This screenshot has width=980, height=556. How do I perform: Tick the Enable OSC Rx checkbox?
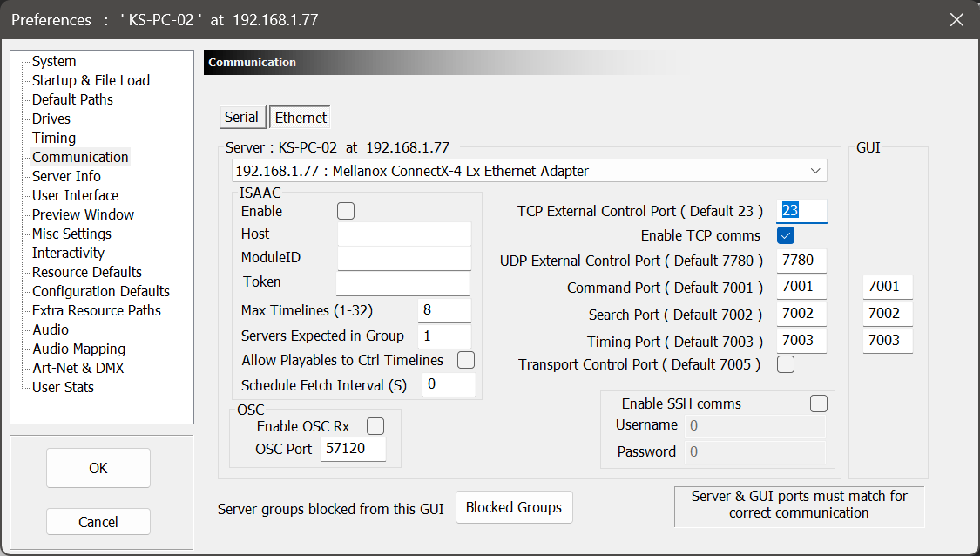click(x=375, y=426)
